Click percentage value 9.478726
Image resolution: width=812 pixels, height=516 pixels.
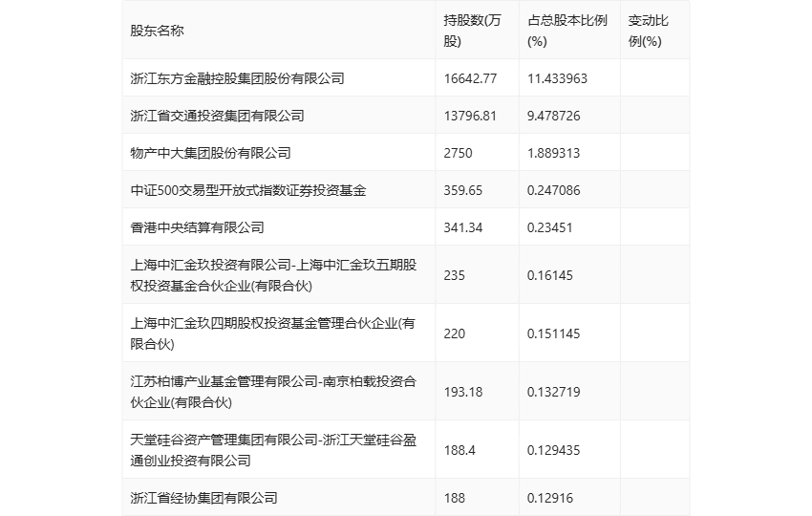(553, 116)
